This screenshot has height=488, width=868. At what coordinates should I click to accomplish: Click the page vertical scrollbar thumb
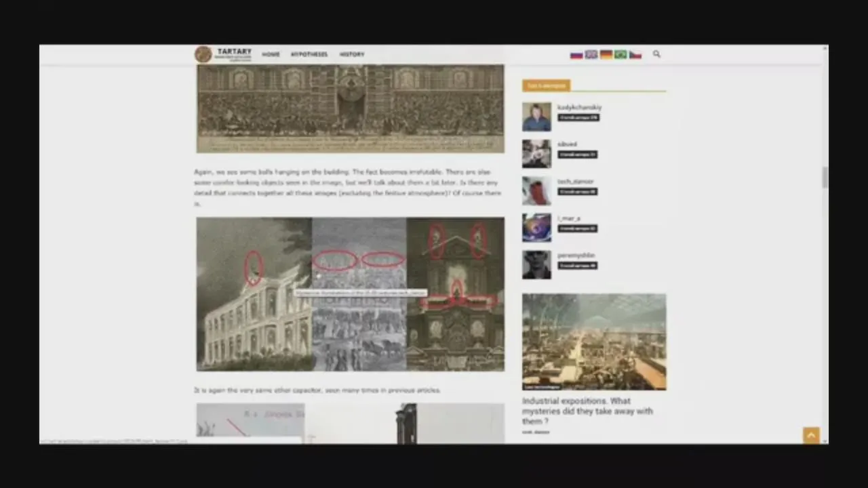(825, 178)
